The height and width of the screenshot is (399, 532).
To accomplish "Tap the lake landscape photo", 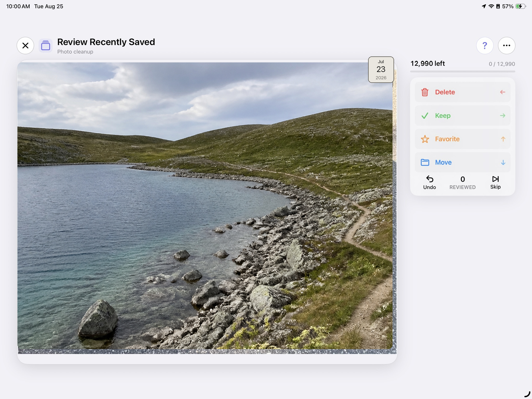I will click(x=205, y=205).
